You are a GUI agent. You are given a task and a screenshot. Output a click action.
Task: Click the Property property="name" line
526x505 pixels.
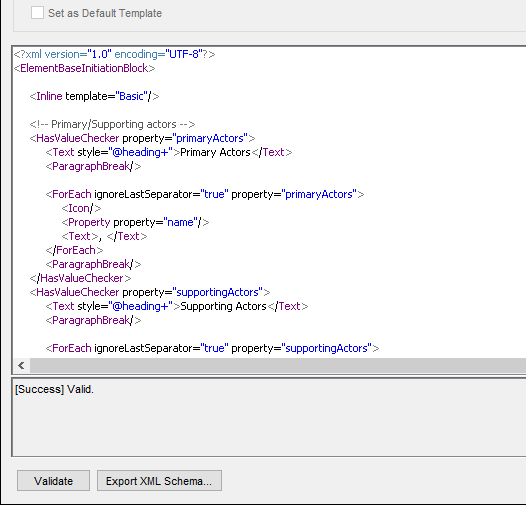pyautogui.click(x=135, y=222)
